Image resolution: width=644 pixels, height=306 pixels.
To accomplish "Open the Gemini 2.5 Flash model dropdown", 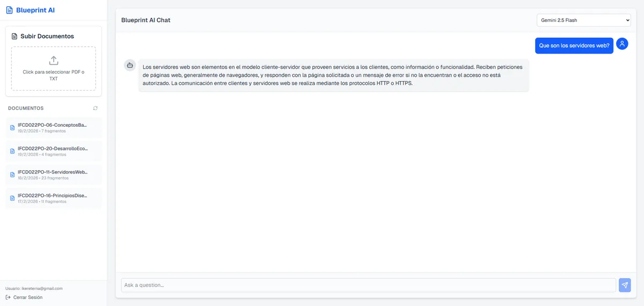I will (x=583, y=20).
